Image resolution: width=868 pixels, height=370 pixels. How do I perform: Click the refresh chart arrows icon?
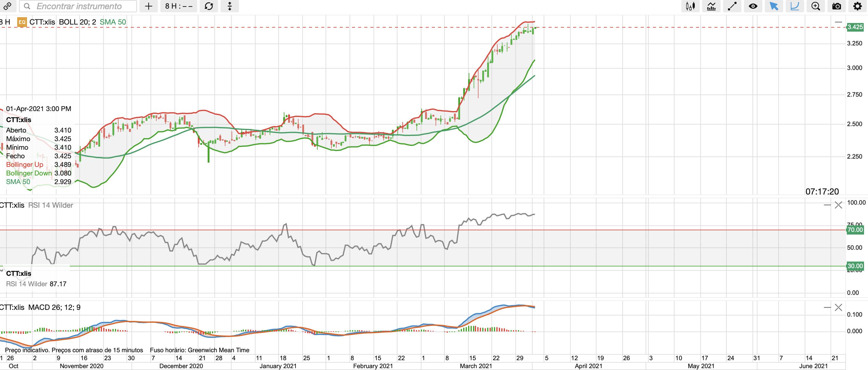[x=209, y=6]
